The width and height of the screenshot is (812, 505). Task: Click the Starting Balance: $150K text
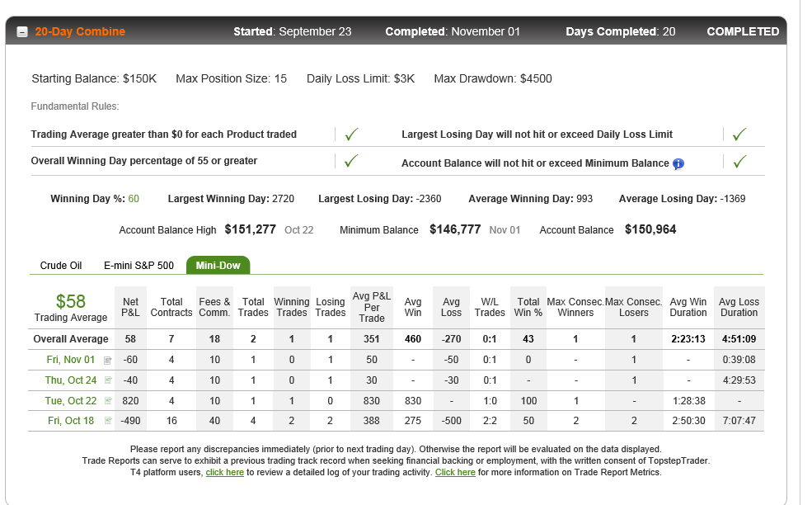[x=94, y=79]
